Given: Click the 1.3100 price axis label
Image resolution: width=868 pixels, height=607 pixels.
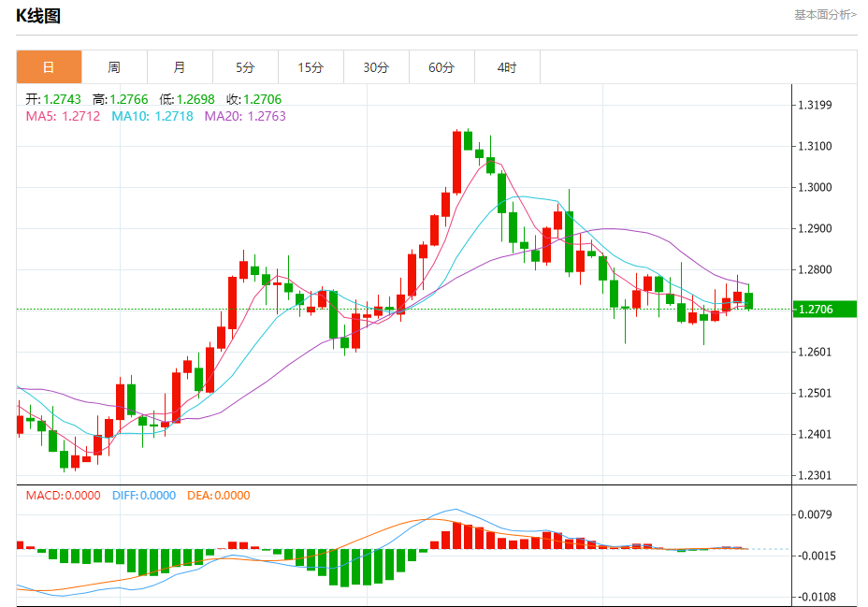Looking at the screenshot, I should click(x=815, y=146).
